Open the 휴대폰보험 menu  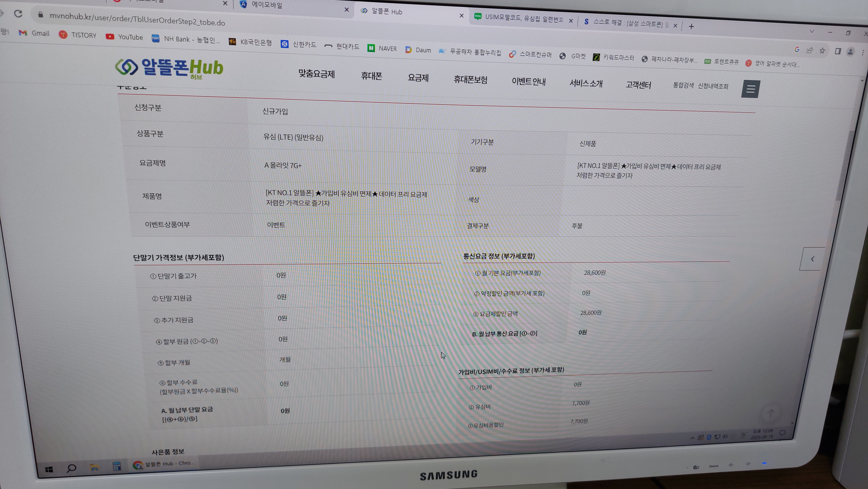(x=470, y=80)
